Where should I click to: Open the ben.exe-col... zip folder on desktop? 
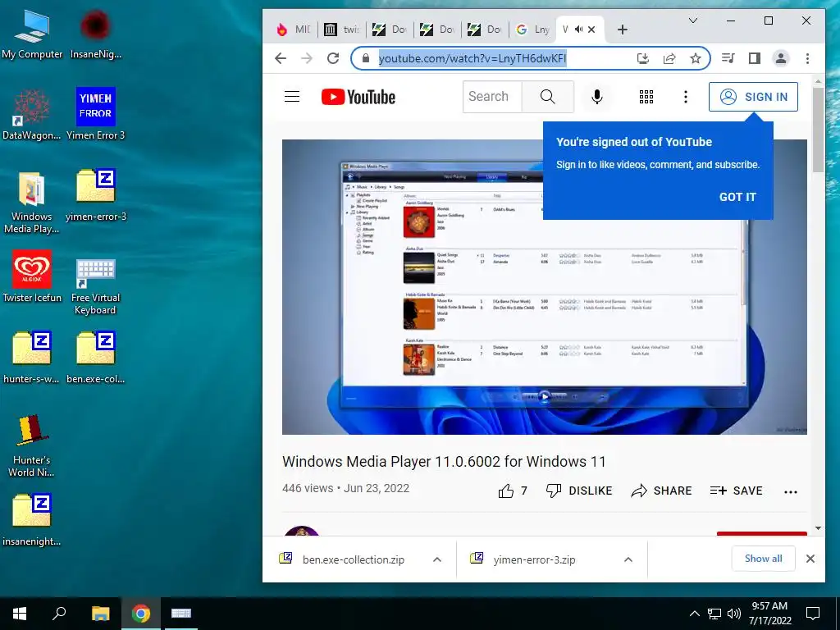coord(95,358)
